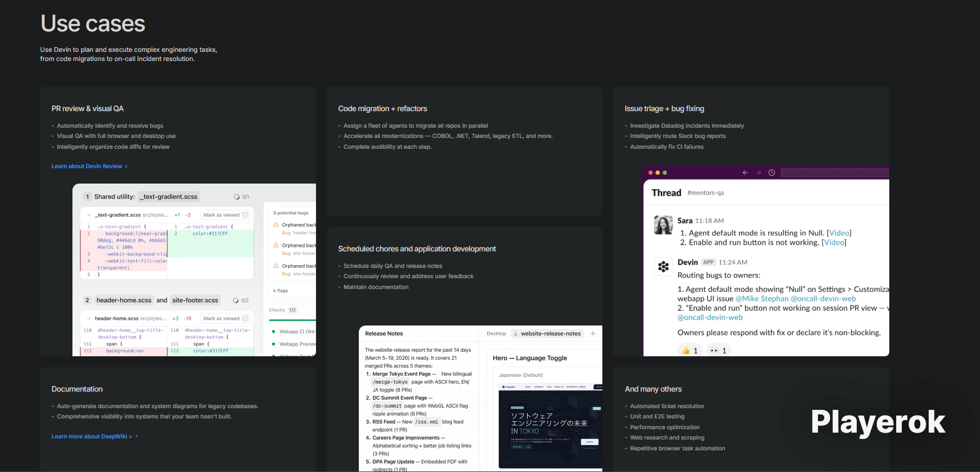Click Sara's profile avatar in the thread
980x472 pixels.
[663, 225]
